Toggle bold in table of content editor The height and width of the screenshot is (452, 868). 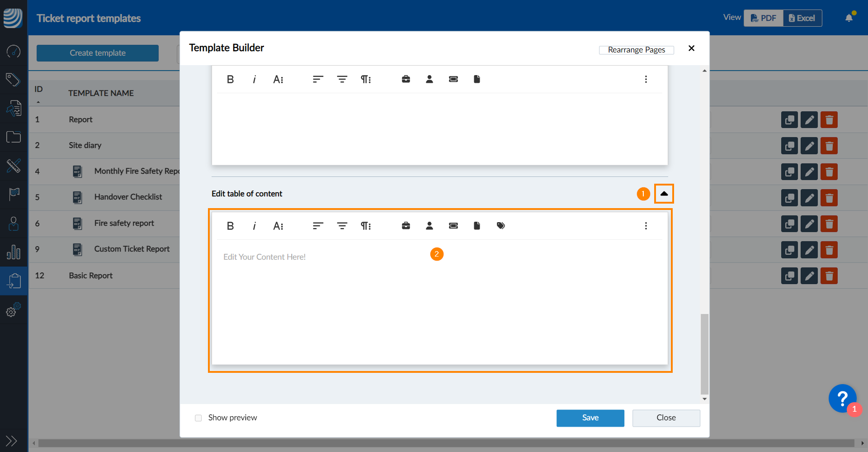coord(230,226)
